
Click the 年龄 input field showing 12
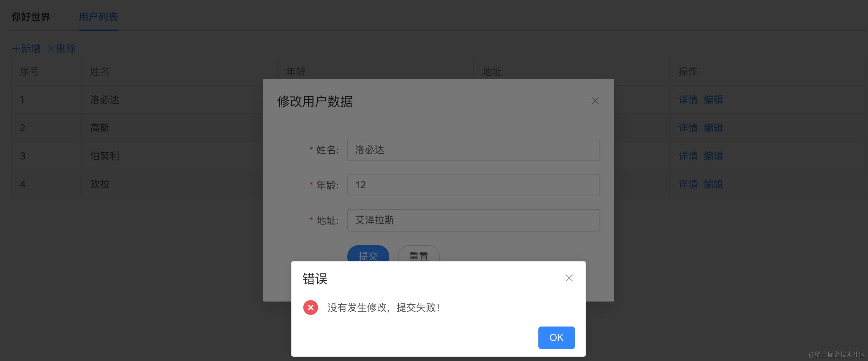[x=473, y=185]
